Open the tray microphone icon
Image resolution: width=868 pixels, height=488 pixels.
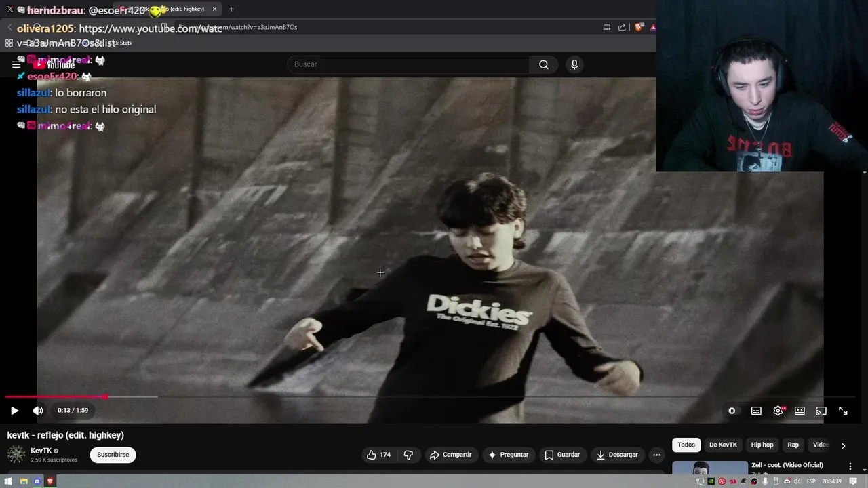(x=765, y=481)
